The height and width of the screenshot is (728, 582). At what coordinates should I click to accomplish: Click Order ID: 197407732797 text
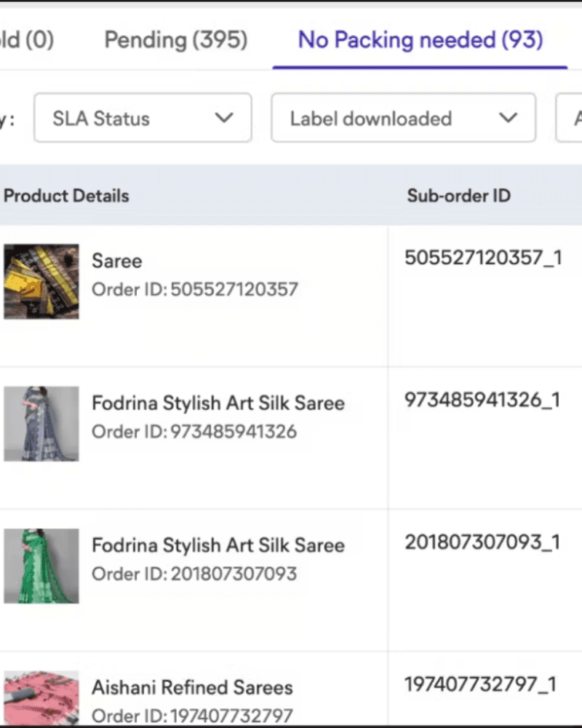pyautogui.click(x=192, y=716)
